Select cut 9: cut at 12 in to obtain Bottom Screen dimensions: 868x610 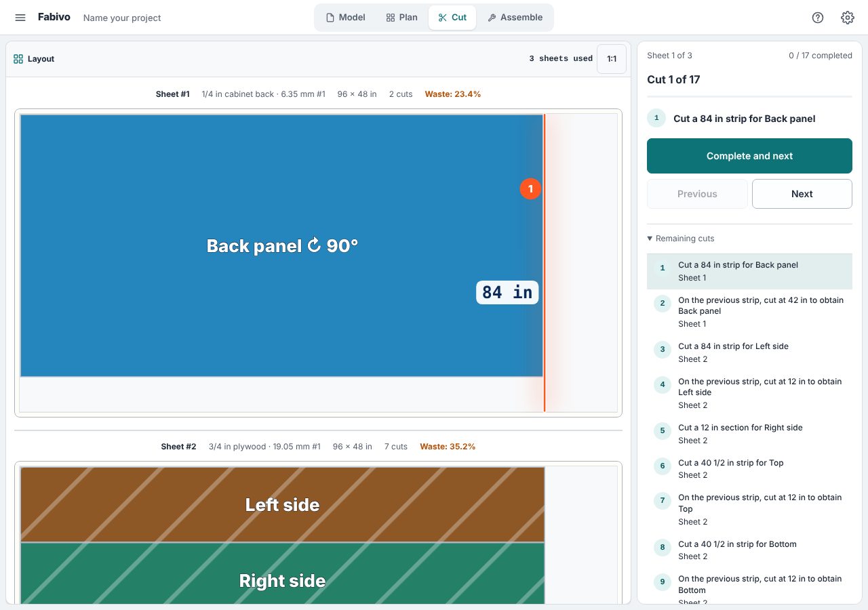[x=749, y=587]
